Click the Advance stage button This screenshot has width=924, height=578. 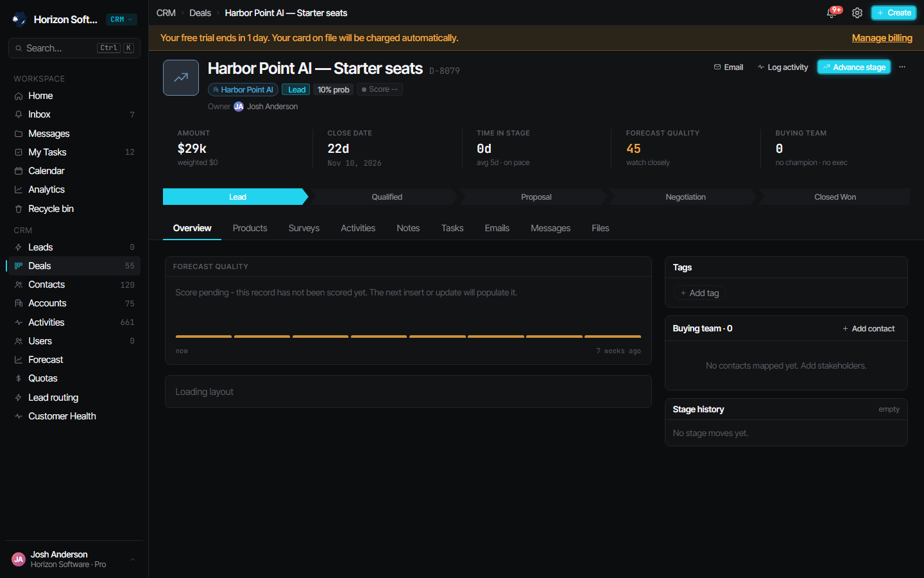854,67
